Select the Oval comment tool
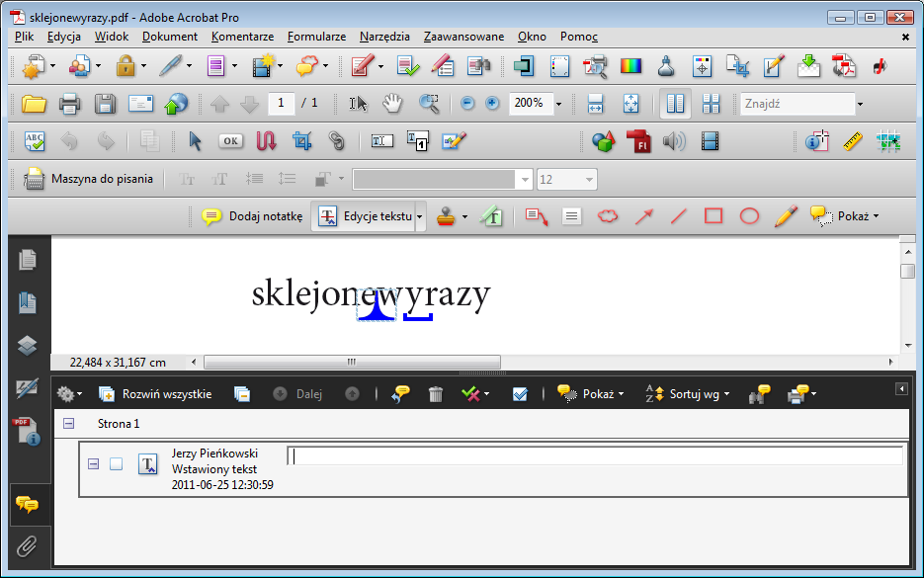The width and height of the screenshot is (924, 578). 749,215
